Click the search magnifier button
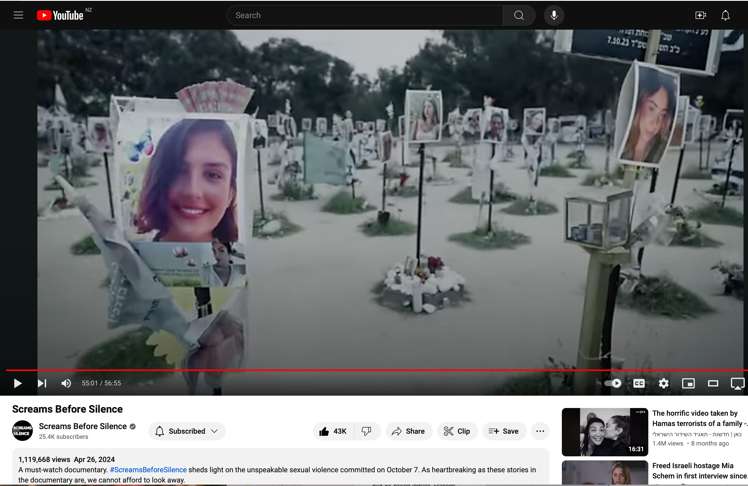748x486 pixels. (x=518, y=15)
